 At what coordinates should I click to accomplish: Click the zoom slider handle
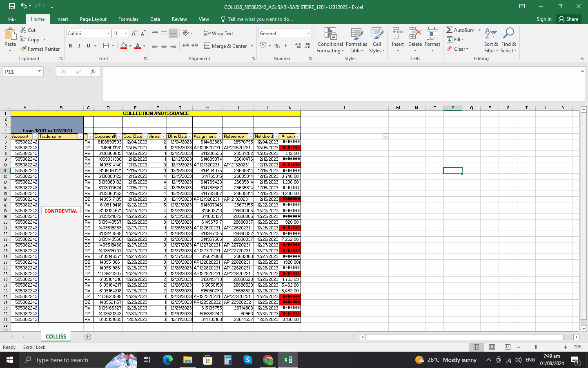coord(535,347)
